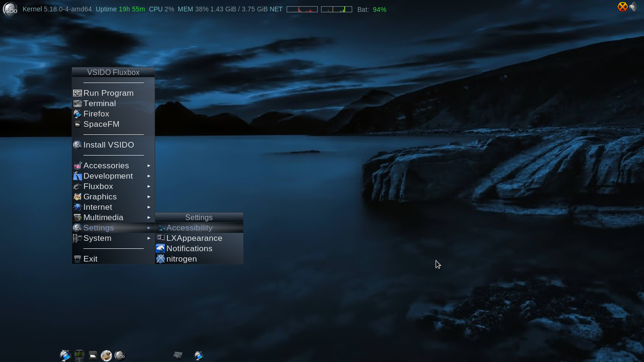This screenshot has height=362, width=644.
Task: Open the green monitor terminal icon in the dock
Action: 79,355
